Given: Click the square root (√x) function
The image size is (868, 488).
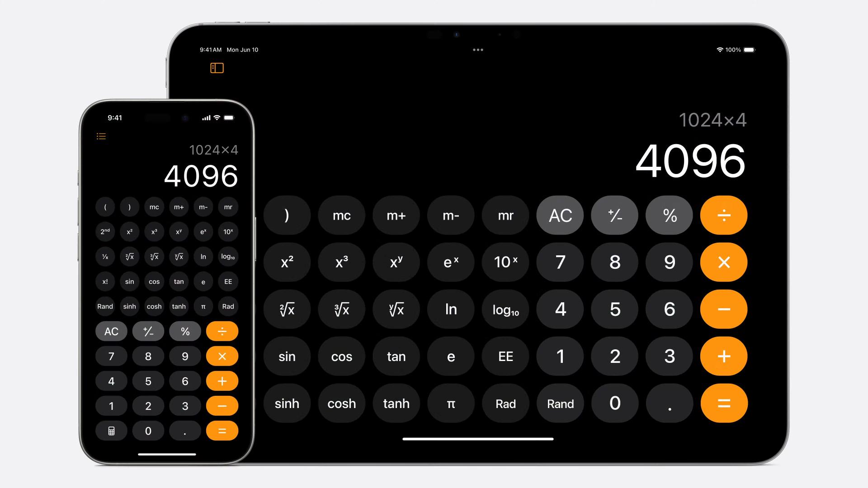Looking at the screenshot, I should pyautogui.click(x=287, y=309).
